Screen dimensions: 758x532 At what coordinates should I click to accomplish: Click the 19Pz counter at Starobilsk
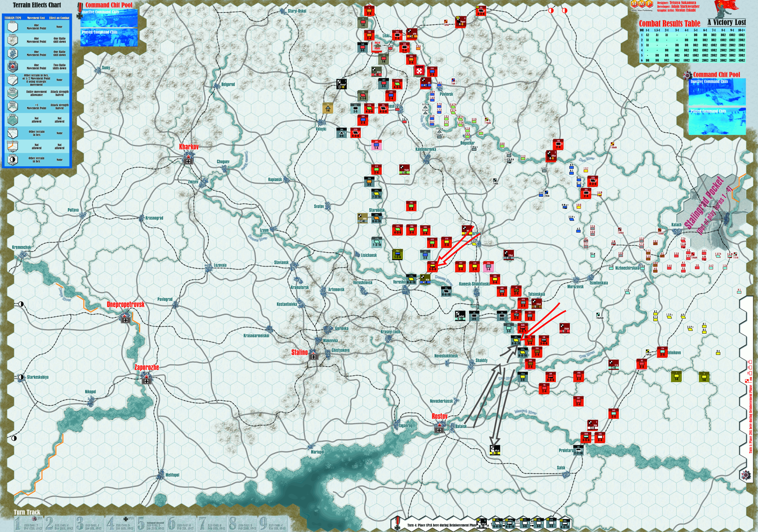pyautogui.click(x=376, y=218)
